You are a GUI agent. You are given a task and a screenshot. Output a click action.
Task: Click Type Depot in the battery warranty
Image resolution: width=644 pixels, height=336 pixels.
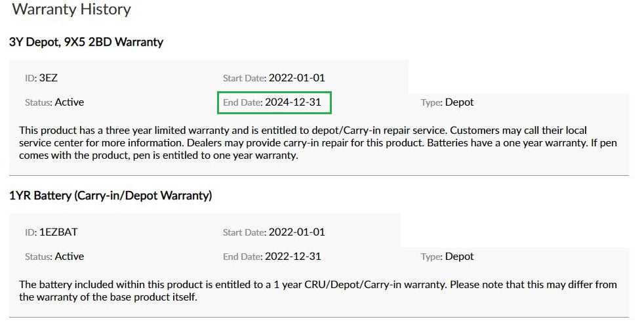pos(447,257)
